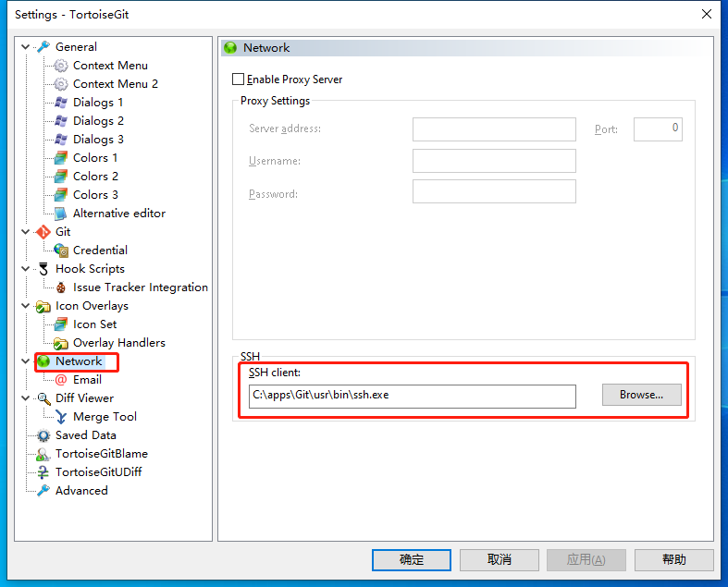The height and width of the screenshot is (587, 728).
Task: Select Advanced text in tree
Action: [x=81, y=491]
